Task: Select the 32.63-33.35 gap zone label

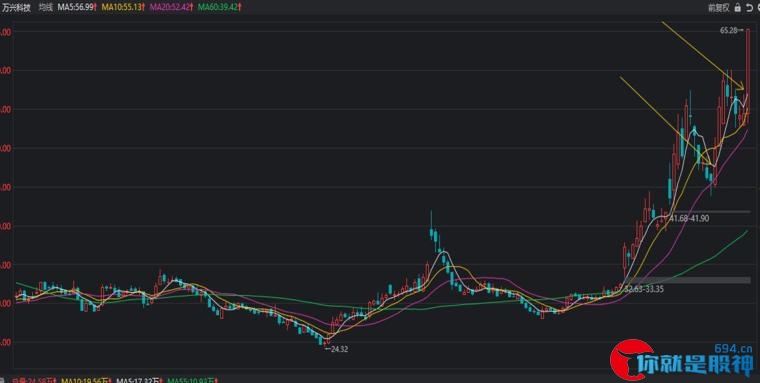Action: pyautogui.click(x=644, y=289)
